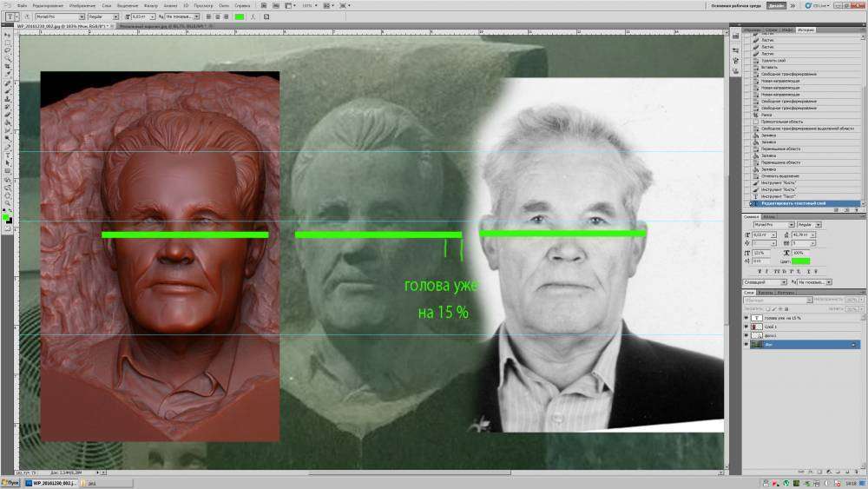
Task: Select the Rectangular Marquee tool
Action: tap(7, 43)
